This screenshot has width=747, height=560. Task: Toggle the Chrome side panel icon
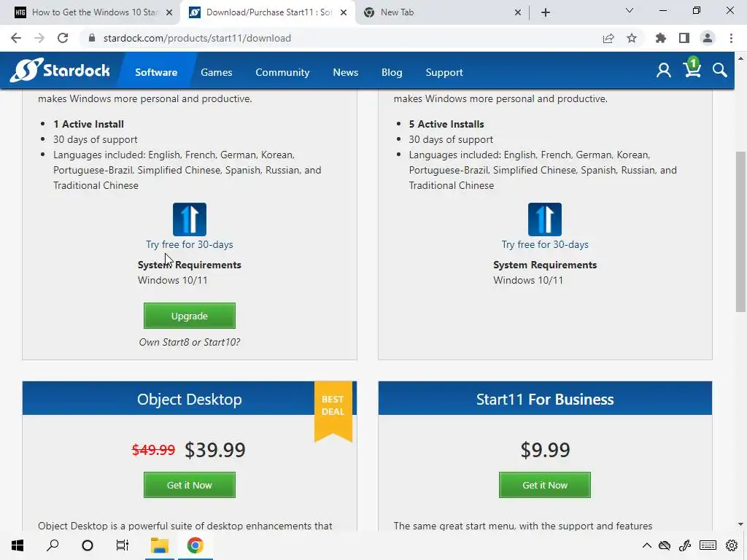[684, 38]
